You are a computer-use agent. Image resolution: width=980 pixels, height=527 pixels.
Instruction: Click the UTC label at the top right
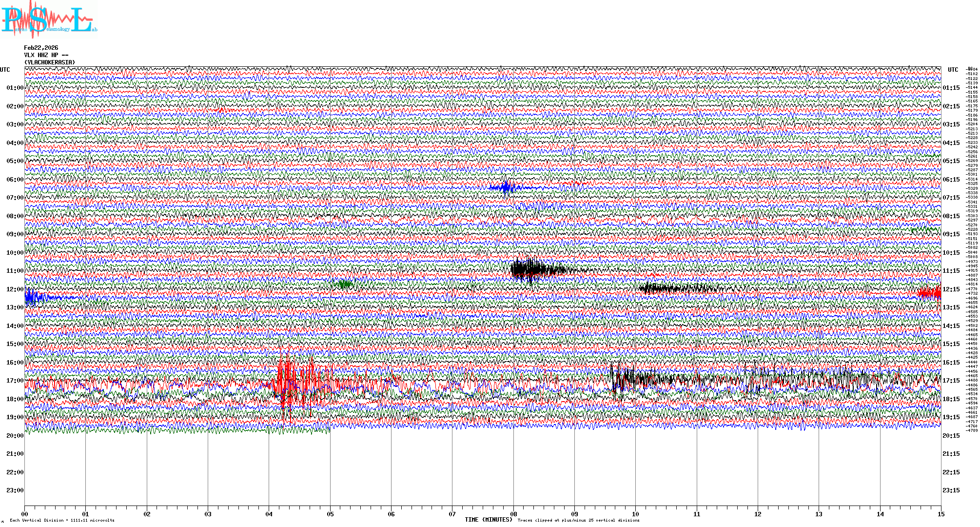click(x=953, y=70)
